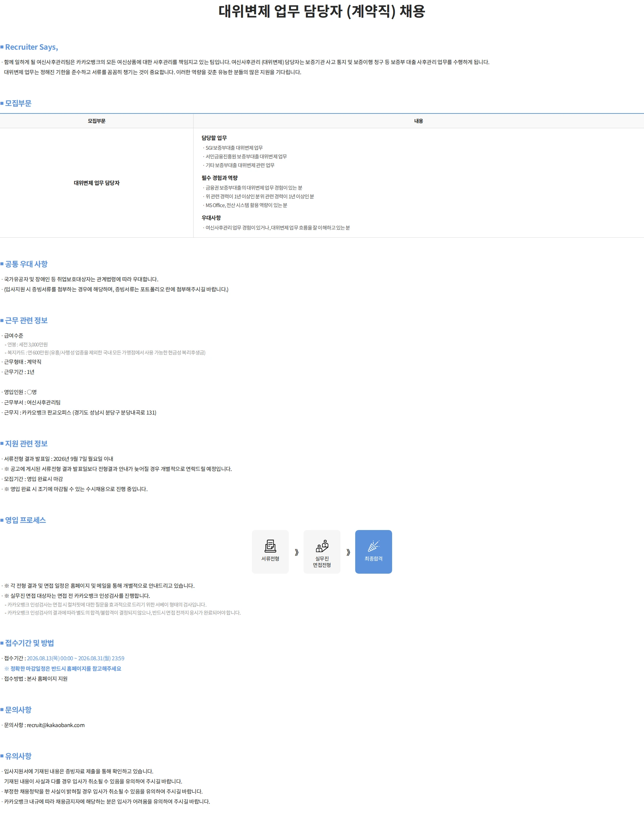Screen dimensions: 644x813
Task: Click the "Recruiter Says," section heading
Action: point(32,47)
